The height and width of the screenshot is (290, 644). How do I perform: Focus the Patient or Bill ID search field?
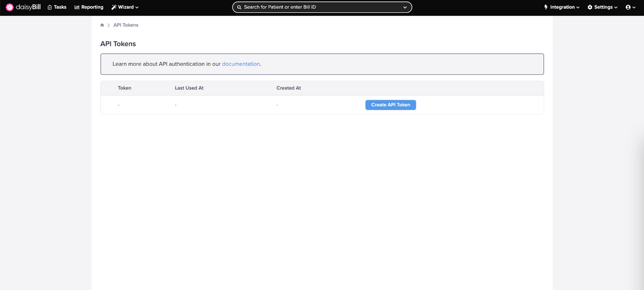(322, 7)
